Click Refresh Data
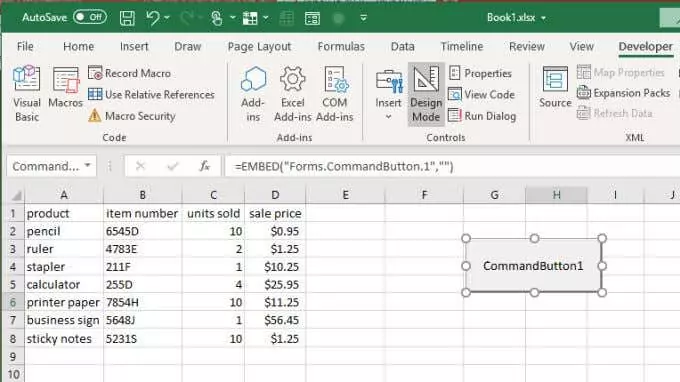Screen dimensions: 680x382 [615, 113]
